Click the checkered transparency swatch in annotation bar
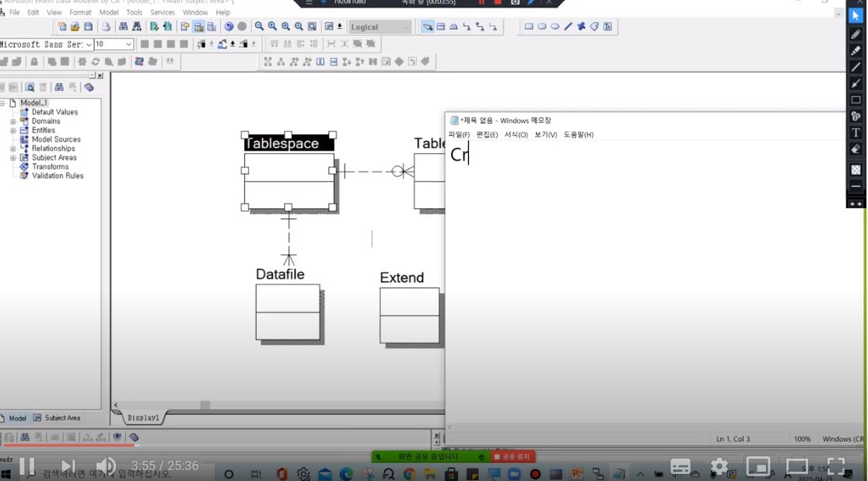 856,169
